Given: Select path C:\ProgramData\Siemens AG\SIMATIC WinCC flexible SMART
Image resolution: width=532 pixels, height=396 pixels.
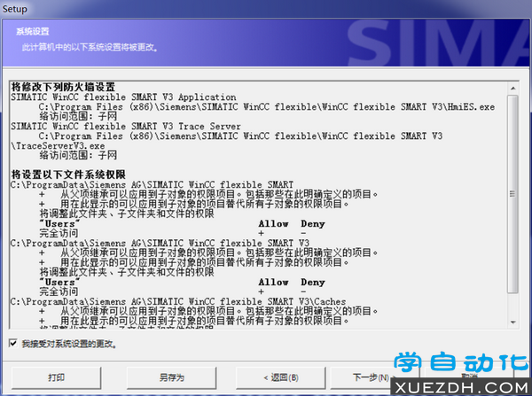Looking at the screenshot, I should 152,184.
